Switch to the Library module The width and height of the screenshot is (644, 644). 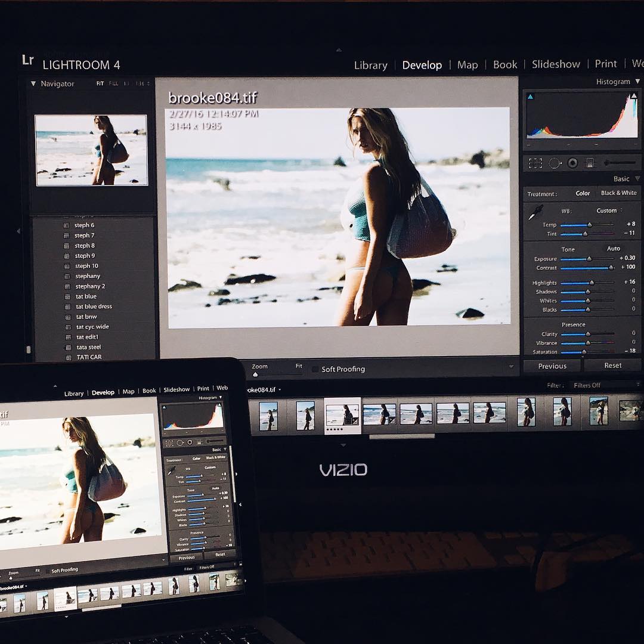[x=370, y=66]
